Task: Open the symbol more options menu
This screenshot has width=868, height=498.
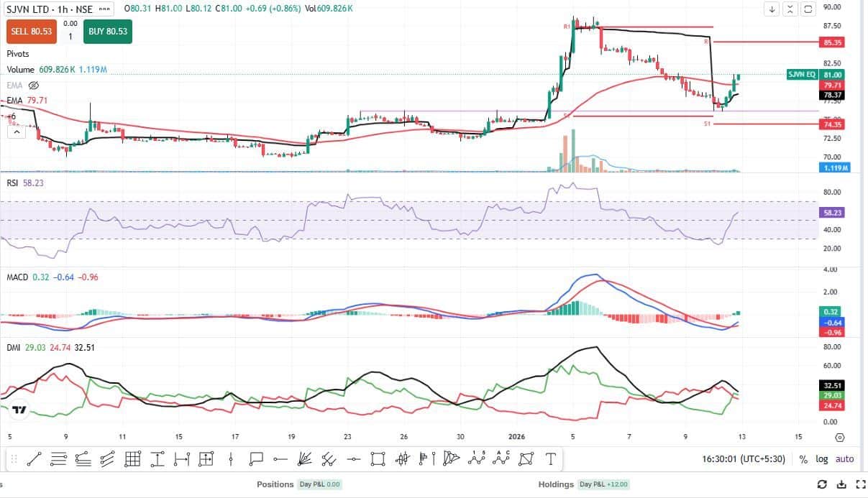Action: pos(103,9)
